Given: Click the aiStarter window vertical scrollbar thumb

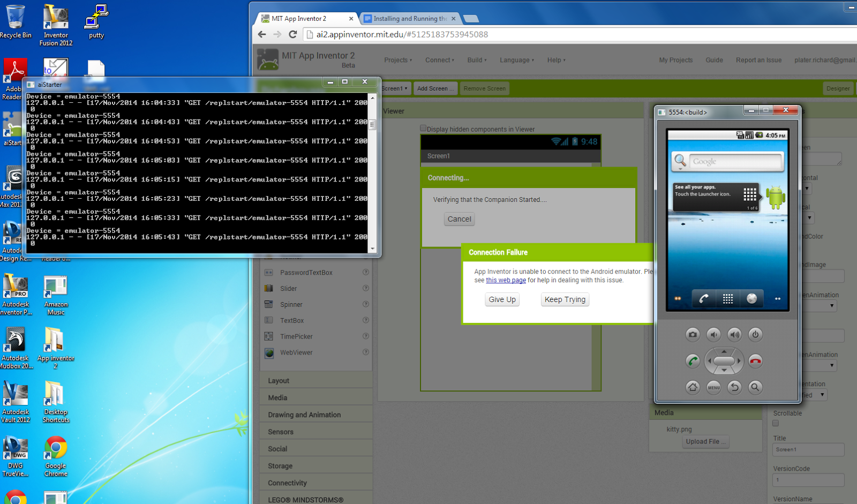Looking at the screenshot, I should (x=372, y=125).
